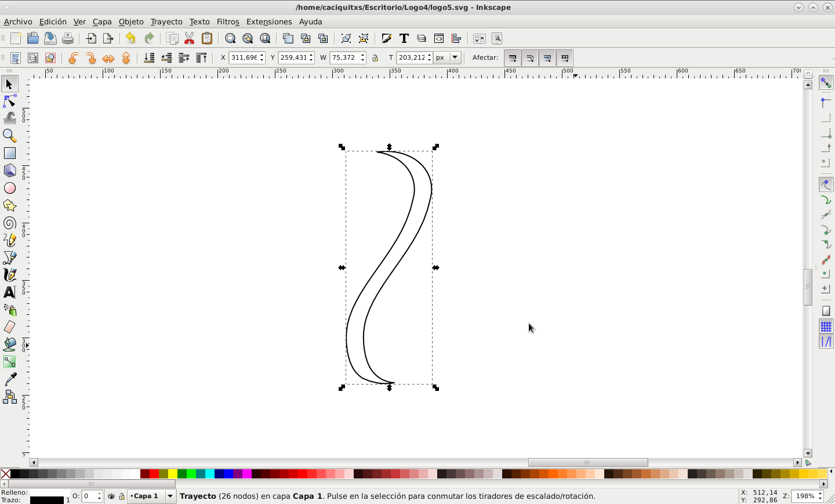Activate the Pencil freehand tool
Screen dimensions: 835x504
pos(10,240)
